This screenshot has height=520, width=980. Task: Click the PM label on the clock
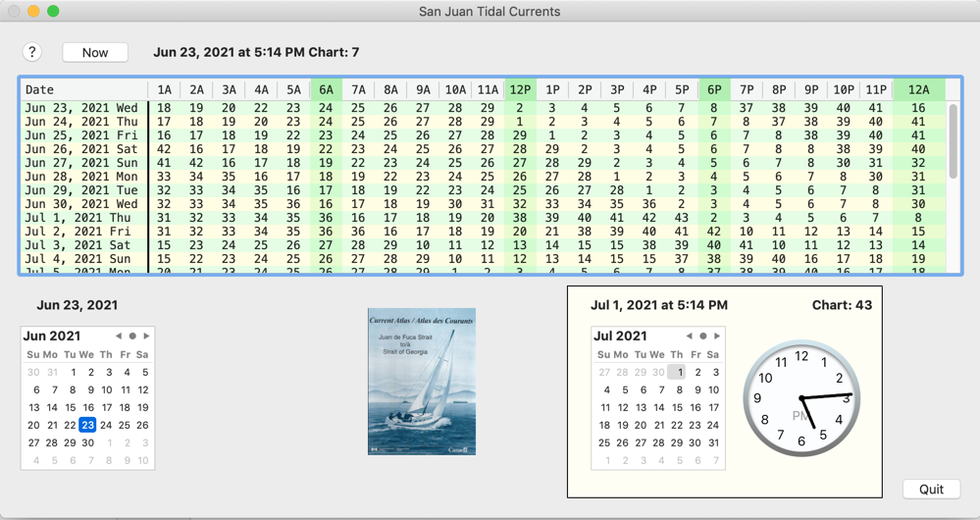(x=801, y=416)
